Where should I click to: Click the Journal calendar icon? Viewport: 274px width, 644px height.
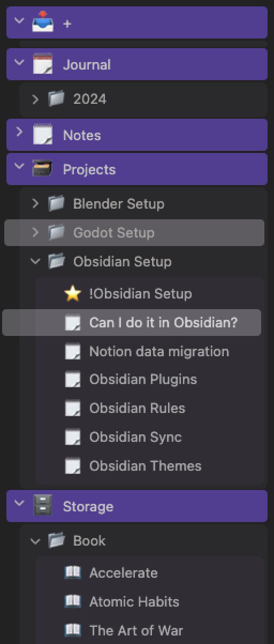click(43, 64)
